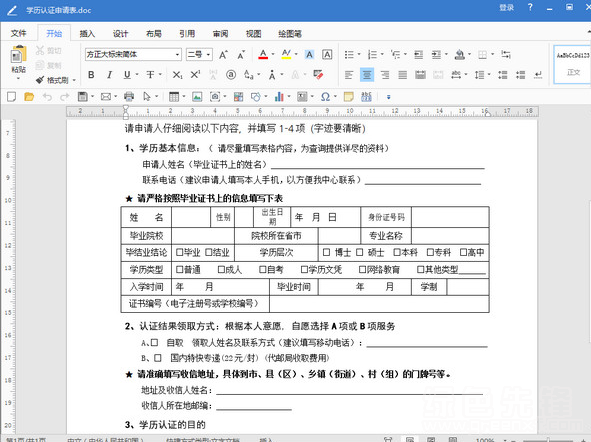
Task: Click the 绘图笔 tab
Action: click(x=290, y=34)
